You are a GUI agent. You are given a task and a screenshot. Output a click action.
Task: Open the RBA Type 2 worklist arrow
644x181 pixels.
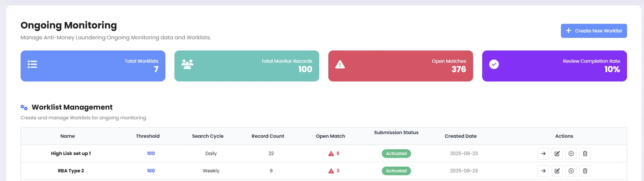coord(543,171)
